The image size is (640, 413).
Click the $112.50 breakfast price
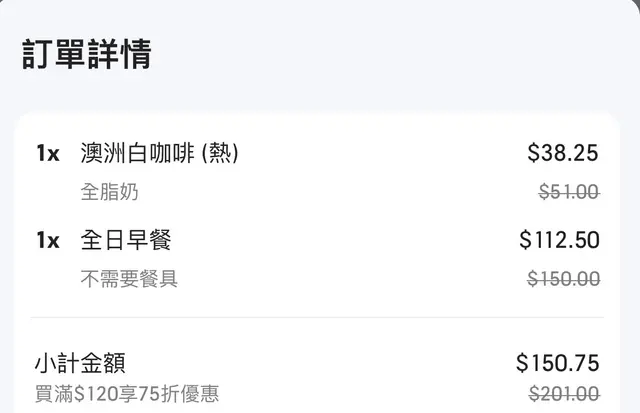559,240
